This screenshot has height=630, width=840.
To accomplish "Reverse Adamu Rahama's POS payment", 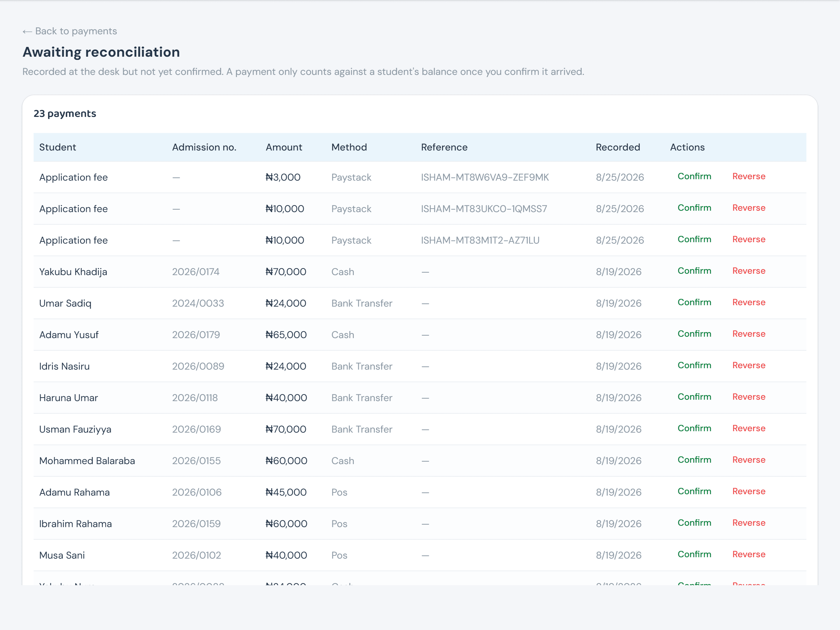I will click(749, 491).
